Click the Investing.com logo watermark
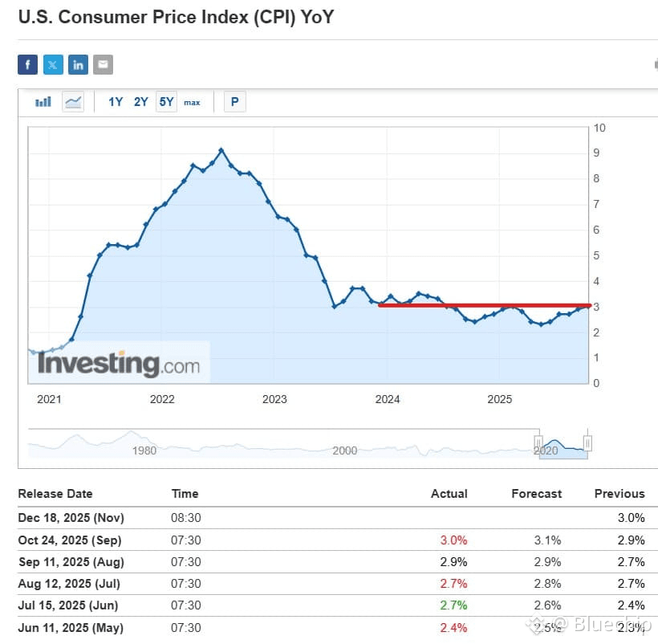Screen dimensions: 658x644 tap(119, 365)
